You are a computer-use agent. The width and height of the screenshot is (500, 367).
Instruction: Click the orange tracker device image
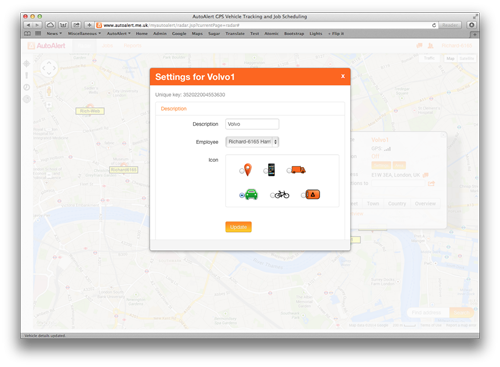click(x=313, y=194)
